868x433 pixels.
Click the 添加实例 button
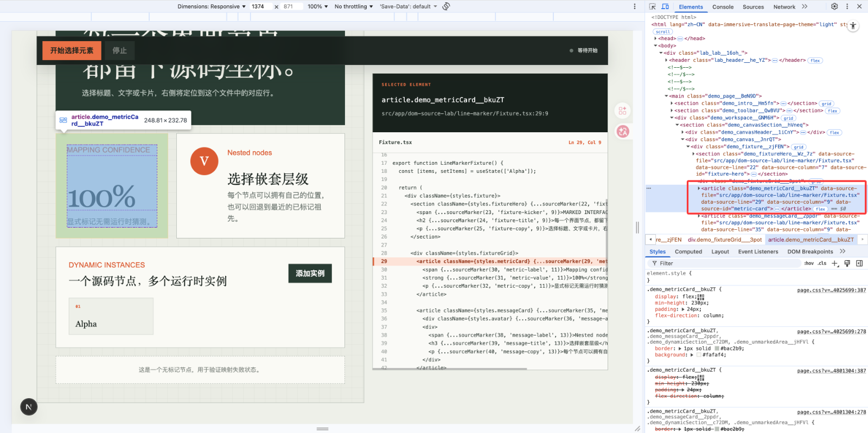point(310,273)
